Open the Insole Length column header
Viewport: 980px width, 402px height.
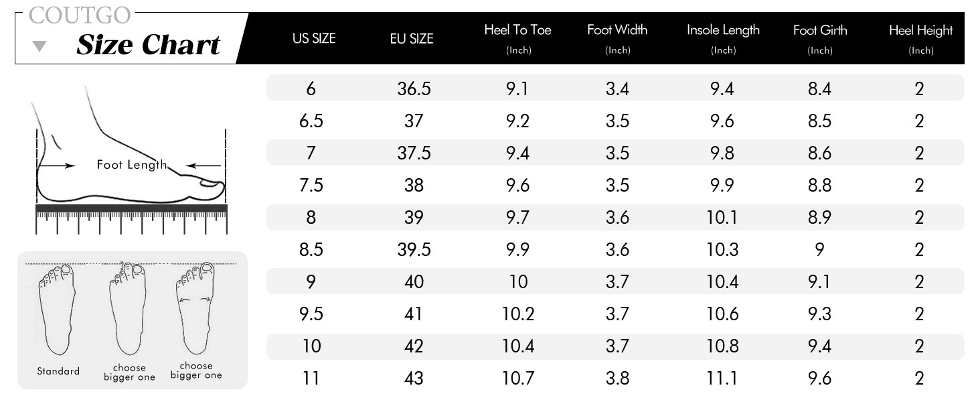tap(723, 30)
